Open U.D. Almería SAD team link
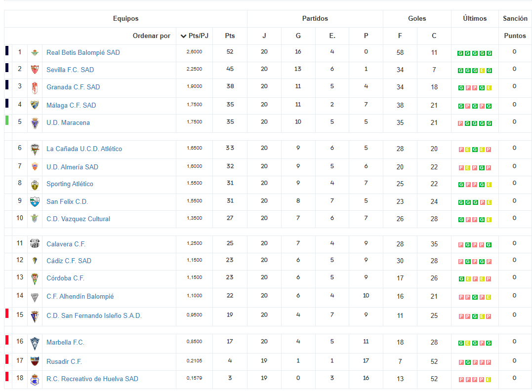The height and width of the screenshot is (392, 532). 72,167
